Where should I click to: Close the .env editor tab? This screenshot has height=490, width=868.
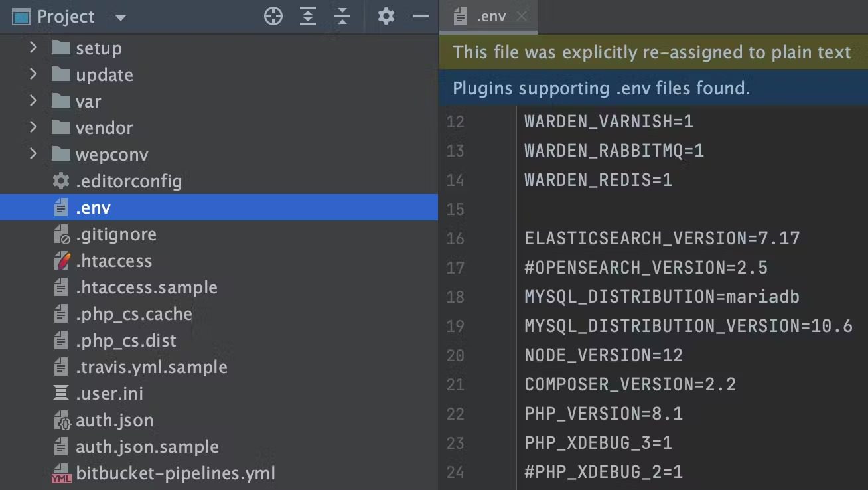click(522, 17)
